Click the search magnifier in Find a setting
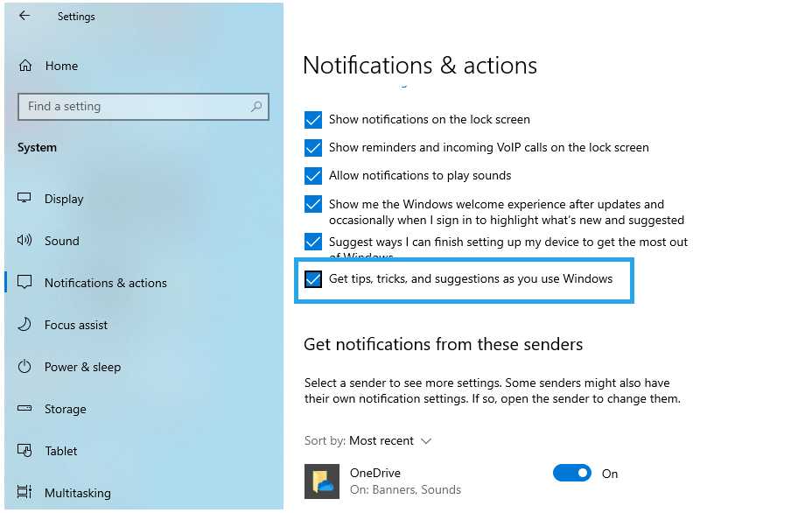812x513 pixels. click(x=256, y=106)
